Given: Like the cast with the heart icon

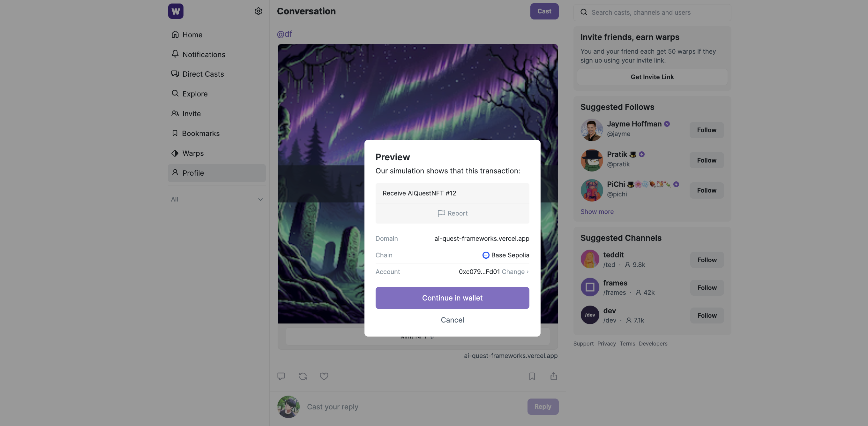Looking at the screenshot, I should [324, 376].
